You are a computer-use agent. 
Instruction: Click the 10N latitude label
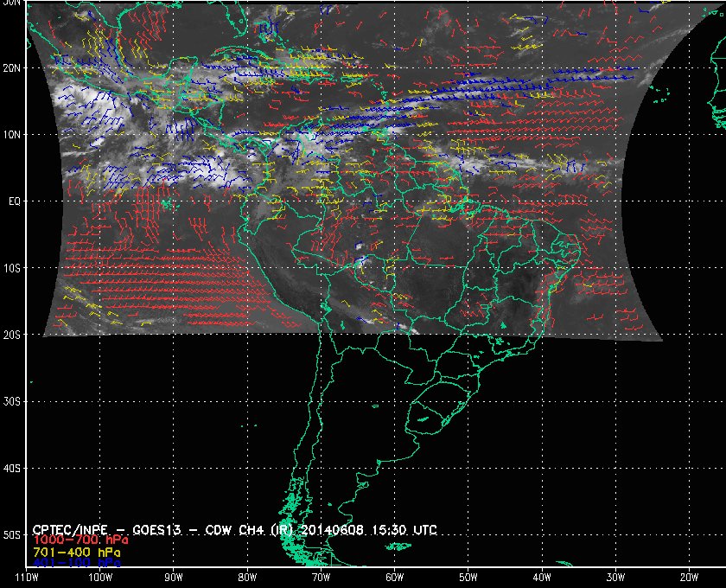pos(11,135)
